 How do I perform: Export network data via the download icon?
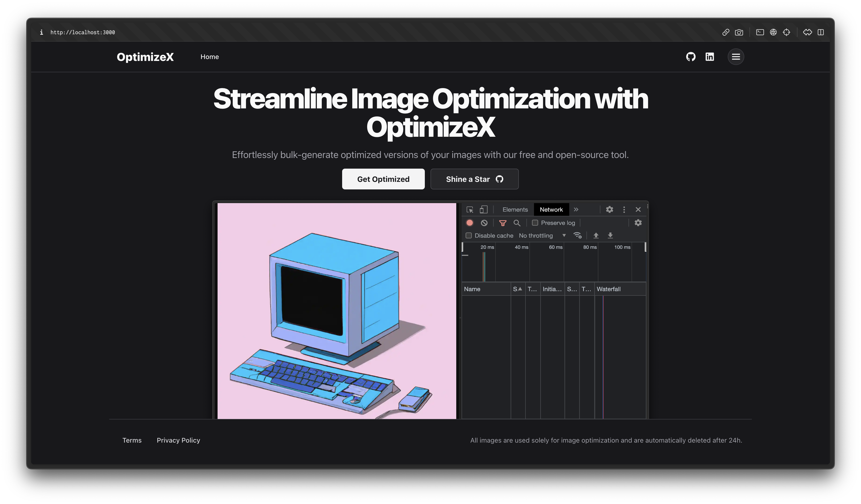tap(610, 235)
